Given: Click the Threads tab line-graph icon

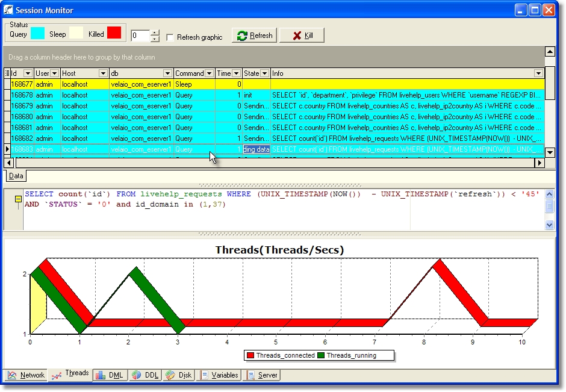Looking at the screenshot, I should [57, 376].
